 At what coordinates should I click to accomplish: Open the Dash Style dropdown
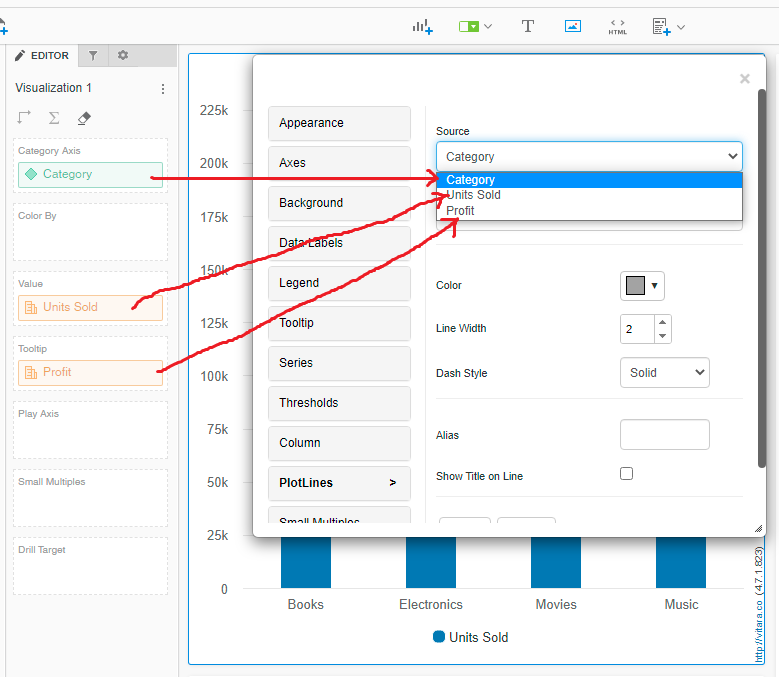click(x=664, y=372)
